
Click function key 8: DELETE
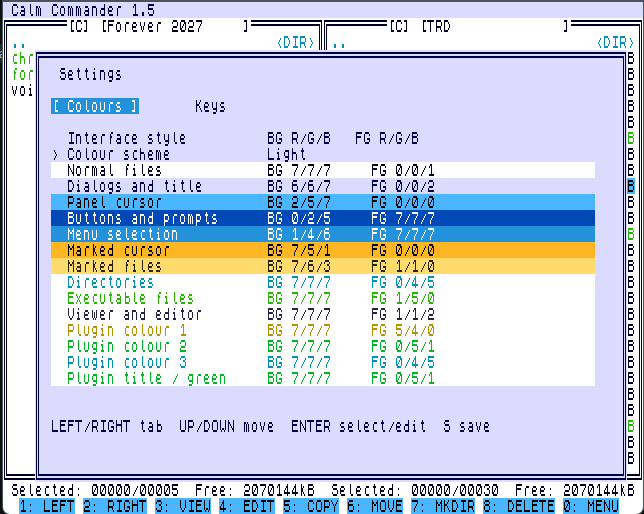tap(519, 506)
